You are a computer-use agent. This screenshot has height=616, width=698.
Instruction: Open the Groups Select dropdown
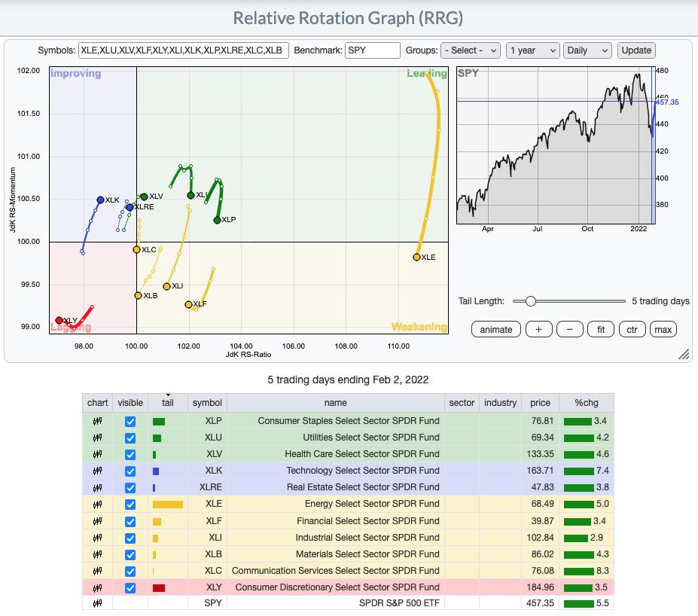coord(471,50)
